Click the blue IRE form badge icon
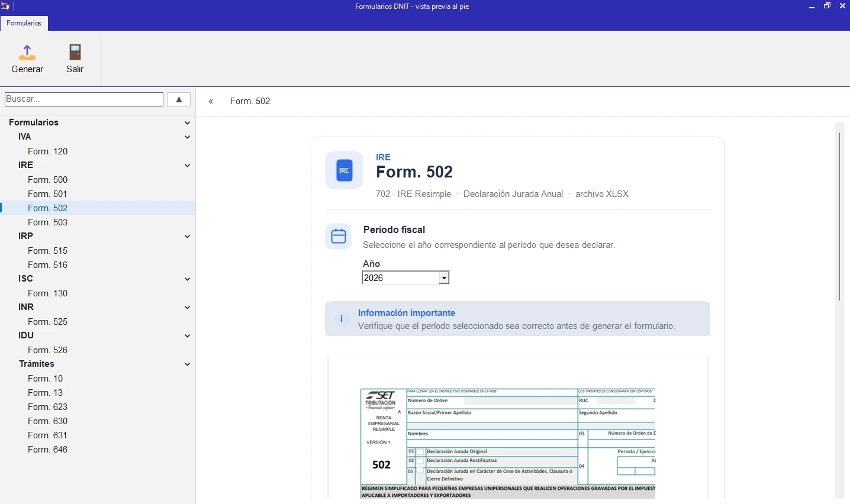Screen dimensions: 850x504 (x=344, y=170)
